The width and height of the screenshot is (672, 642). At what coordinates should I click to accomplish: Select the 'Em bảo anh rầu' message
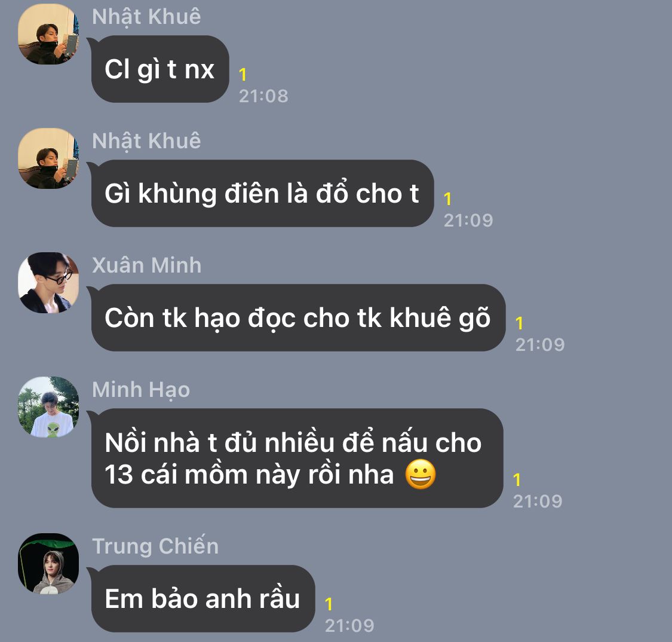pos(202,599)
